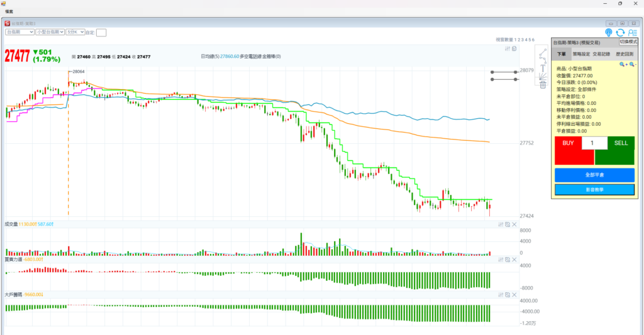Switch to the 策略設定 tab
Viewport: 644px width, 335px height.
tap(581, 54)
